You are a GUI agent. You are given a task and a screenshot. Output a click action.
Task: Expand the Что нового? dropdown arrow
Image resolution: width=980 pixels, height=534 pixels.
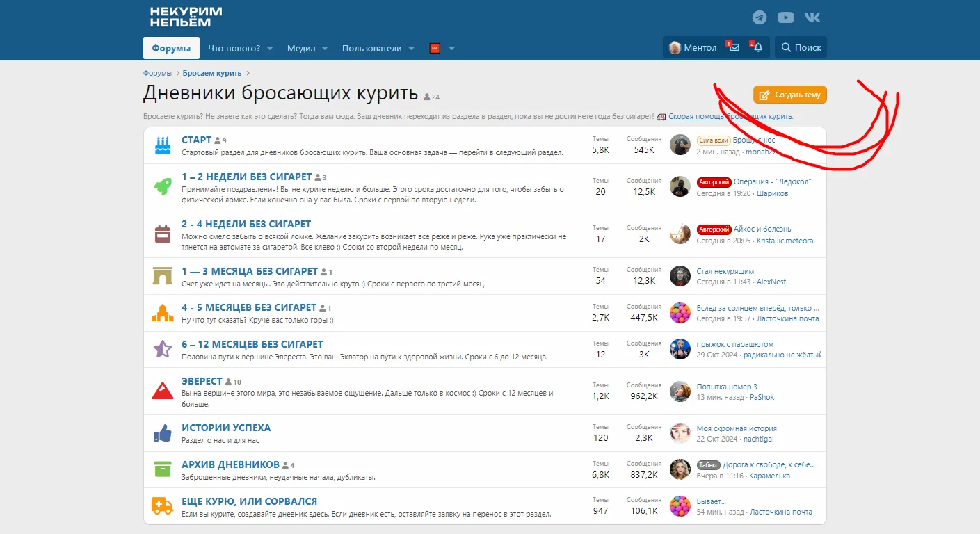270,48
